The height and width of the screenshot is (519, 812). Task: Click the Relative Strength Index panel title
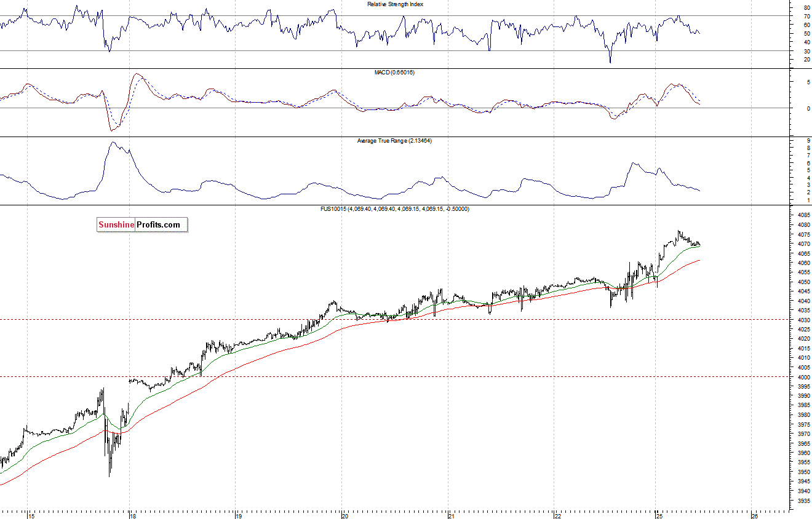396,4
